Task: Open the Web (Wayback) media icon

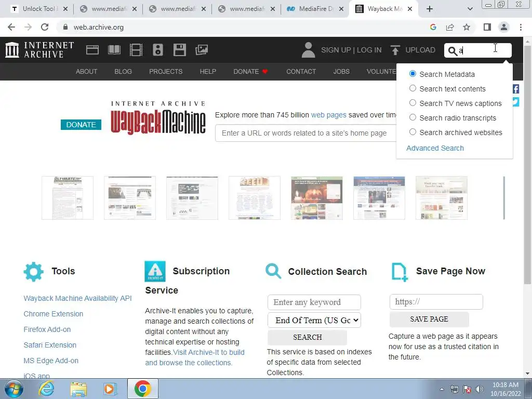Action: coord(92,50)
